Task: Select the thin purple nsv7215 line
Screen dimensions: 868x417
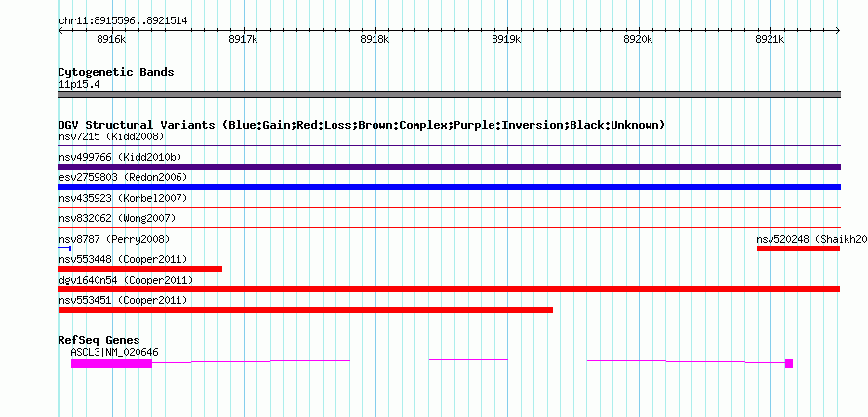Action: click(x=449, y=146)
